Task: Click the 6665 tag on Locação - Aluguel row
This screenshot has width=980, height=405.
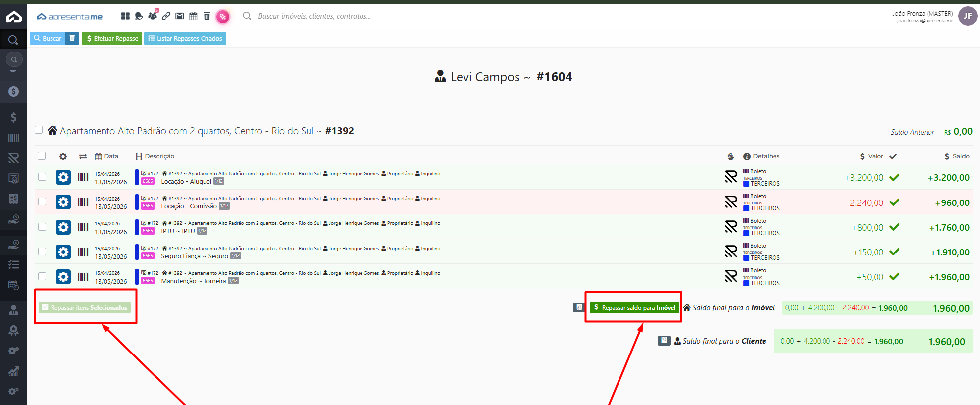Action: click(x=148, y=181)
